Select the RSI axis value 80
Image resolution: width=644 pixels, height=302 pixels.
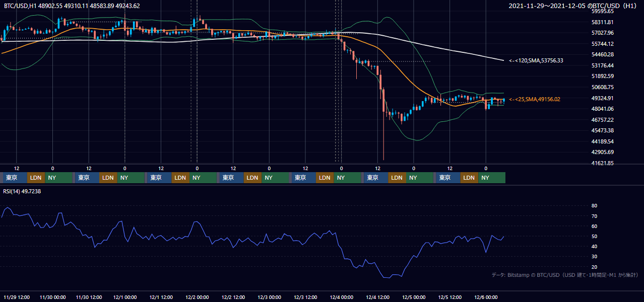(594, 206)
